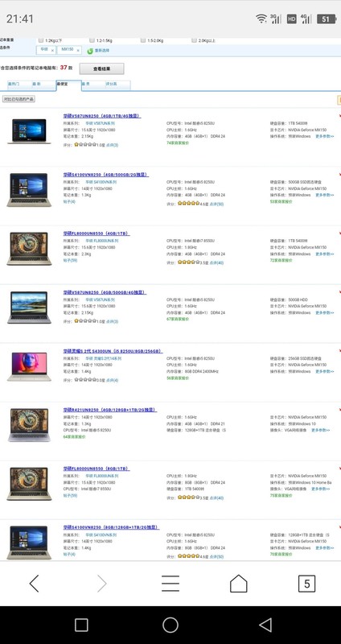This screenshot has height=644, width=341.
Task: Click thumbnail of 华硕FL8000UN8550 4GB/1TB laptop
Action: (29, 249)
